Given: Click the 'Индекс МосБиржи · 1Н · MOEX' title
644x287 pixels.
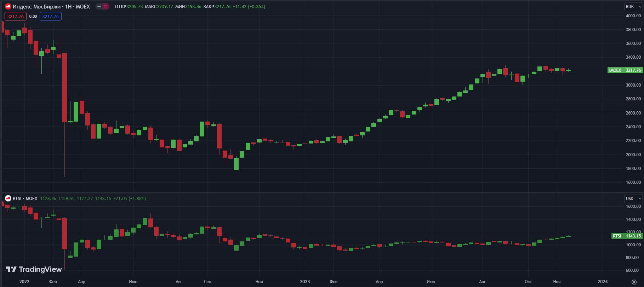Looking at the screenshot, I should (x=51, y=6).
